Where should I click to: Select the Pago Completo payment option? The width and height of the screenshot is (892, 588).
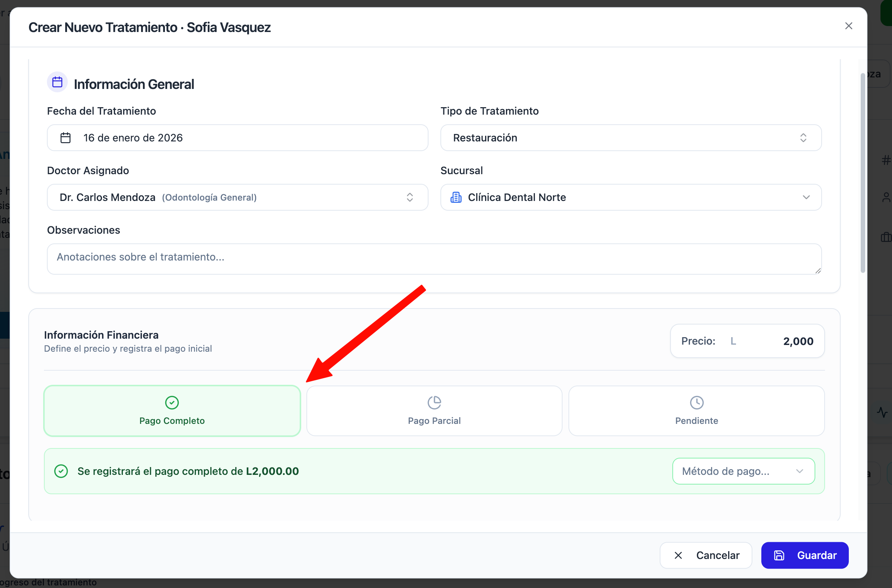click(x=172, y=411)
